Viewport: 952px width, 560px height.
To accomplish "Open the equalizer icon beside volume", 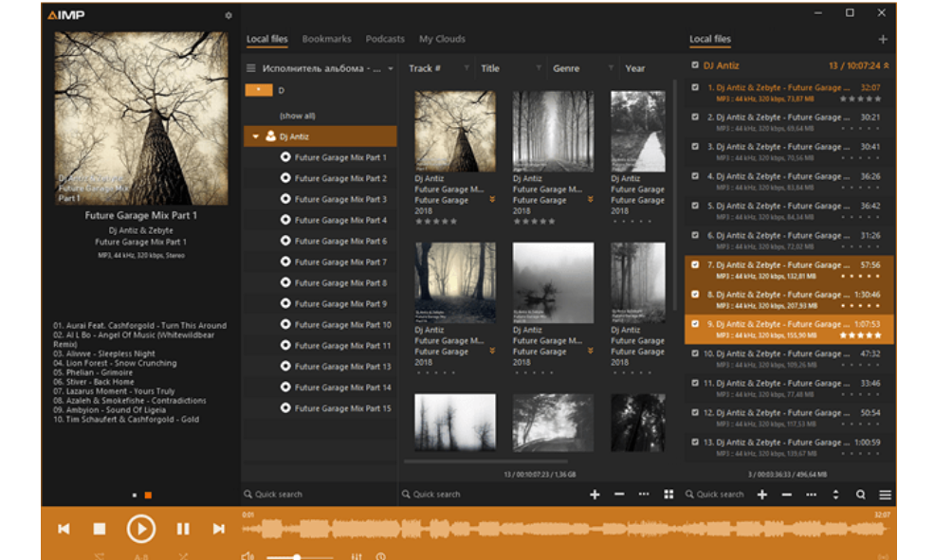I will coord(357,556).
